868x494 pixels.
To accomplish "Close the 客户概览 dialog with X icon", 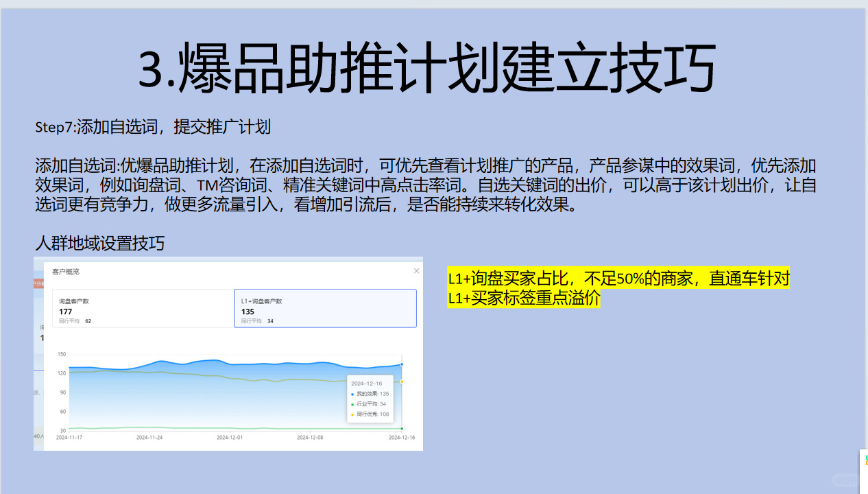I will [x=416, y=271].
